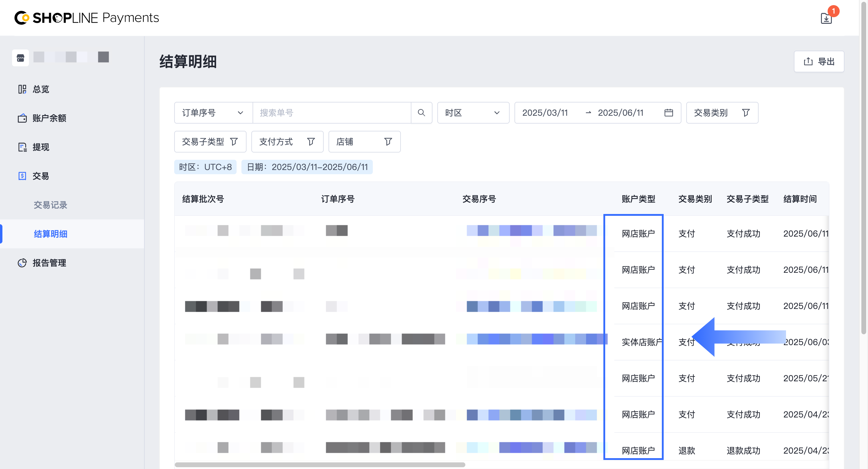Open the 订单序号 search type dropdown

click(x=213, y=113)
